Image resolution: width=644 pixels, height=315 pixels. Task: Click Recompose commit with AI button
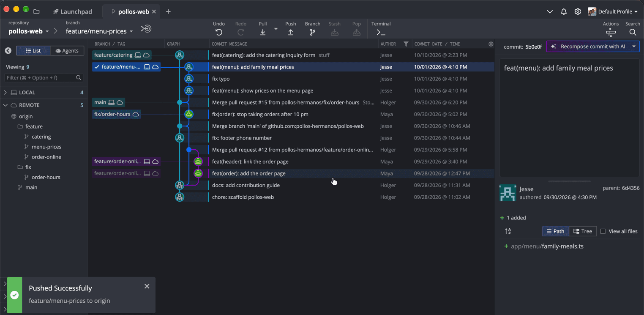click(x=588, y=47)
